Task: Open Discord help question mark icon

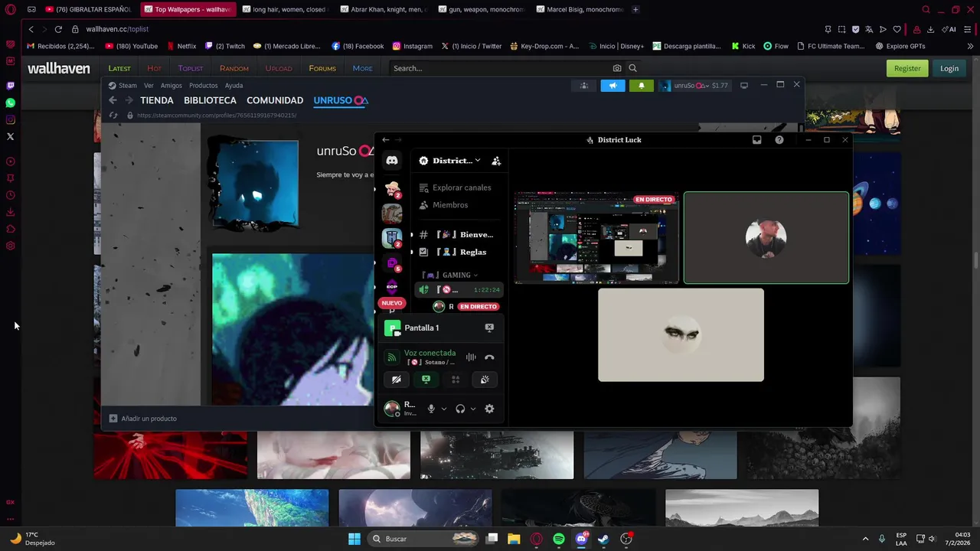Action: click(x=779, y=140)
